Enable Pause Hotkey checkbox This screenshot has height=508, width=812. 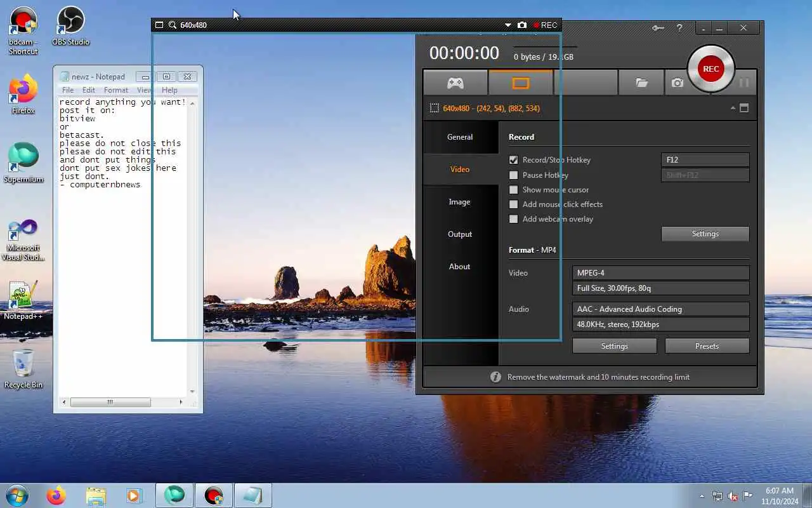pyautogui.click(x=514, y=175)
